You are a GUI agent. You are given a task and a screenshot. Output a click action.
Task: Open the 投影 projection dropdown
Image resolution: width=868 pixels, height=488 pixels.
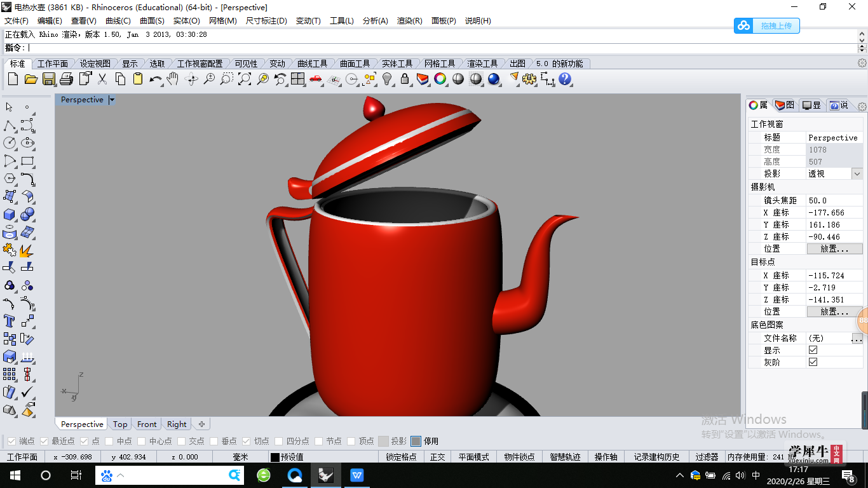(x=857, y=173)
